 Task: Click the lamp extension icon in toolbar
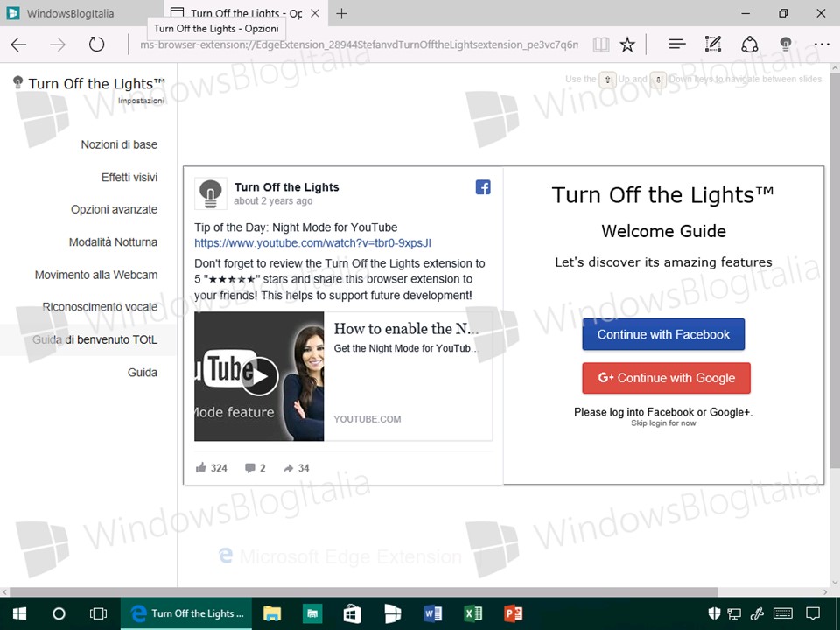click(786, 44)
